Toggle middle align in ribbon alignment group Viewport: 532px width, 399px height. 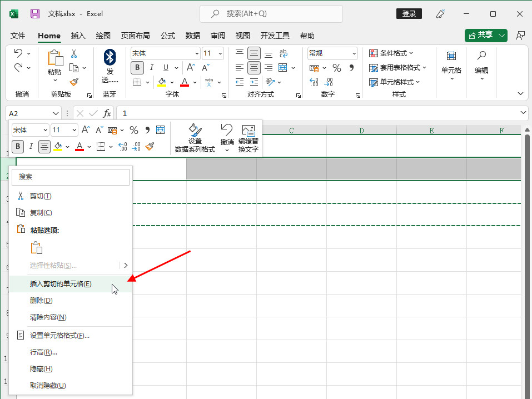pos(254,53)
